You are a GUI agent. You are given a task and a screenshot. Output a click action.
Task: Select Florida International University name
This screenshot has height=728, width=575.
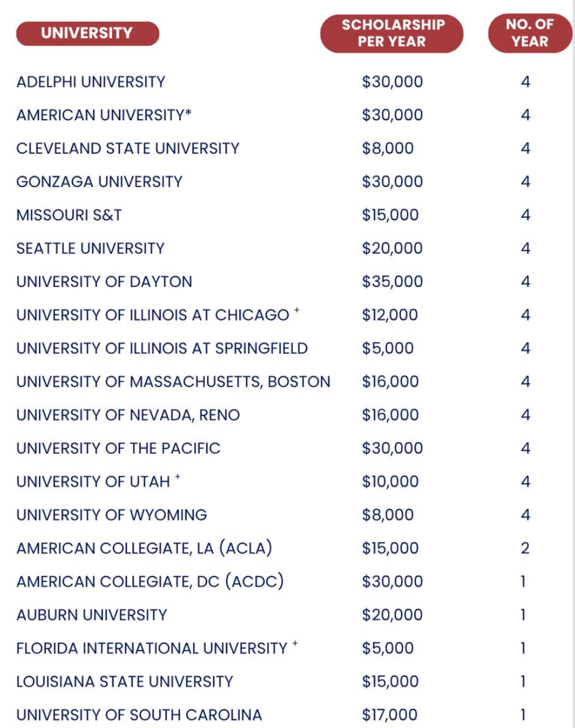(151, 648)
